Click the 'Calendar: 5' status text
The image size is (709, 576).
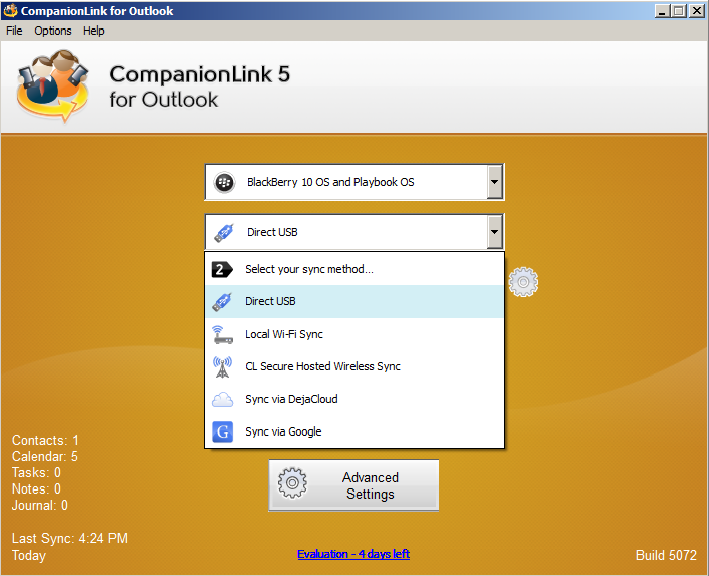(45, 457)
